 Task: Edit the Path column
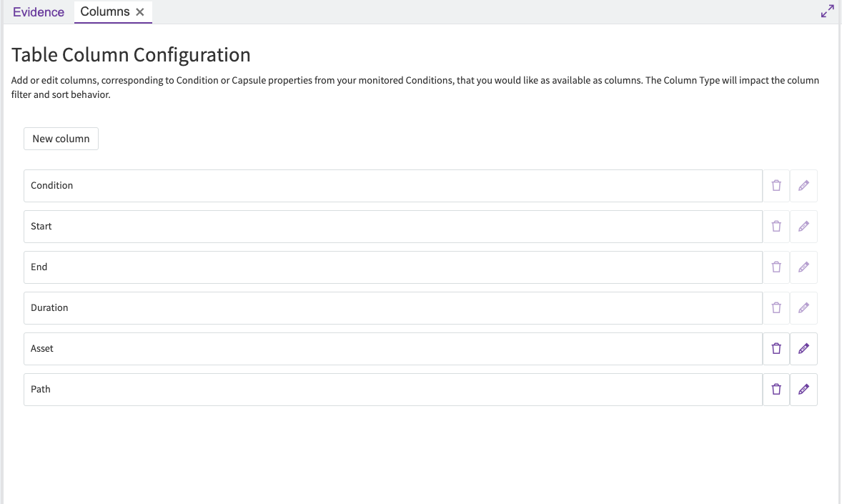click(803, 390)
